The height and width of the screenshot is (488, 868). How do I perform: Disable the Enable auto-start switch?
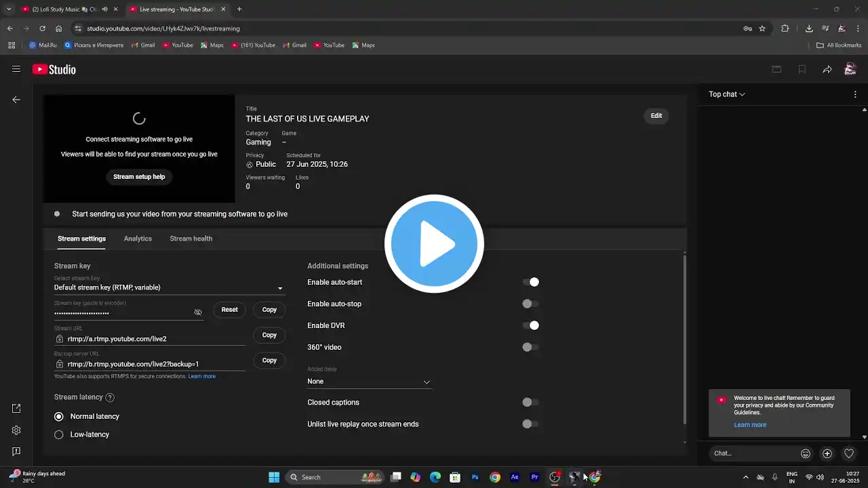pyautogui.click(x=531, y=282)
